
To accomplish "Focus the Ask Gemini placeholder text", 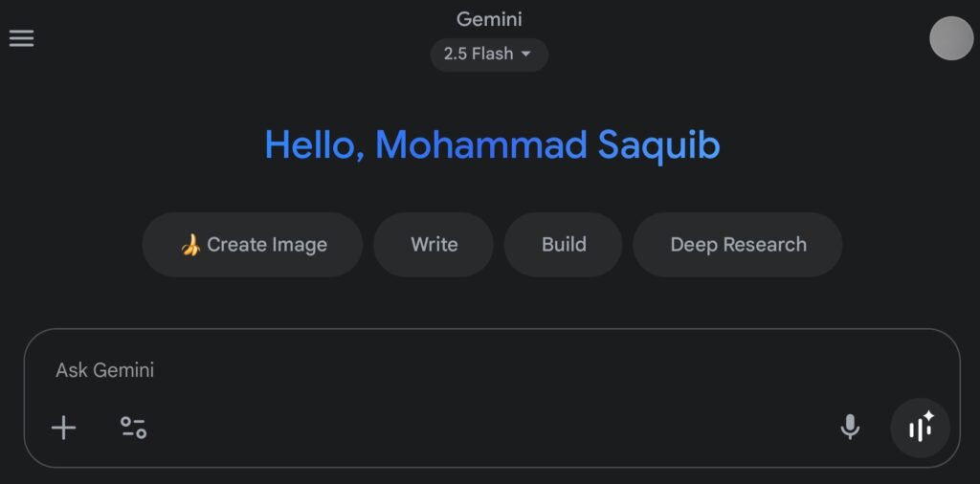I will click(x=105, y=370).
